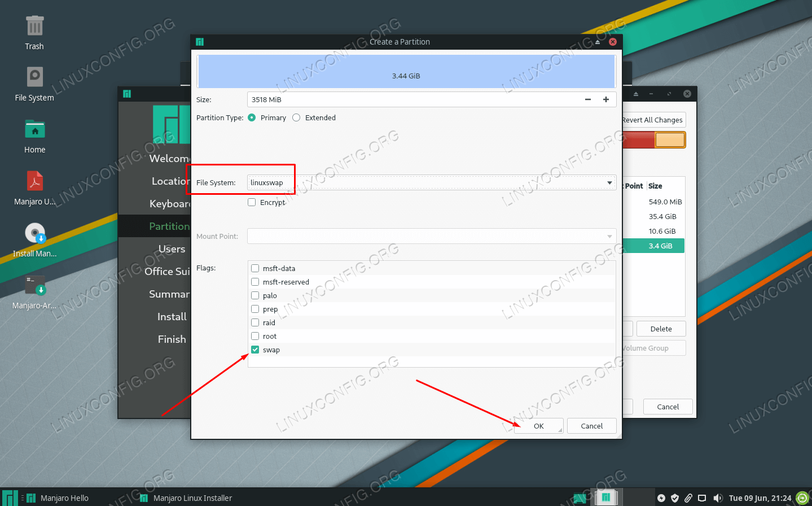Decrease partition size with minus button

[588, 99]
